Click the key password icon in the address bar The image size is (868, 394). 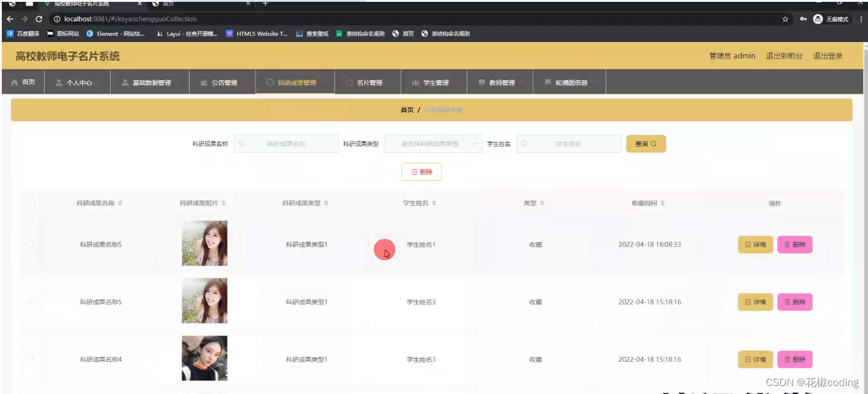click(803, 19)
